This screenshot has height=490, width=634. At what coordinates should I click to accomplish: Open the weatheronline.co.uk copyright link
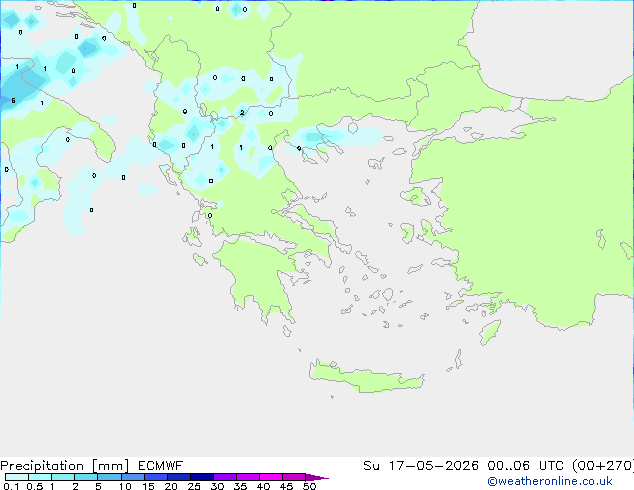coord(550,481)
